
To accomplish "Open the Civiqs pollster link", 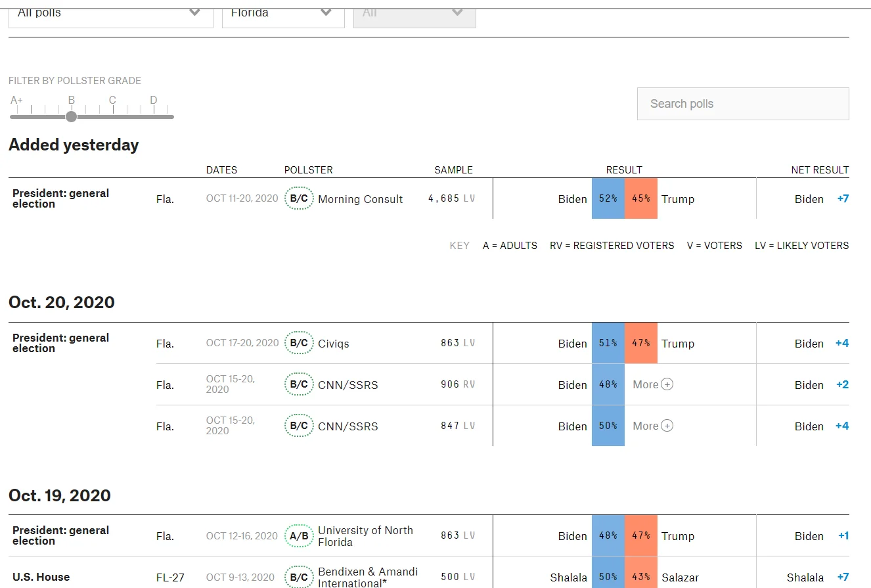I will click(333, 344).
